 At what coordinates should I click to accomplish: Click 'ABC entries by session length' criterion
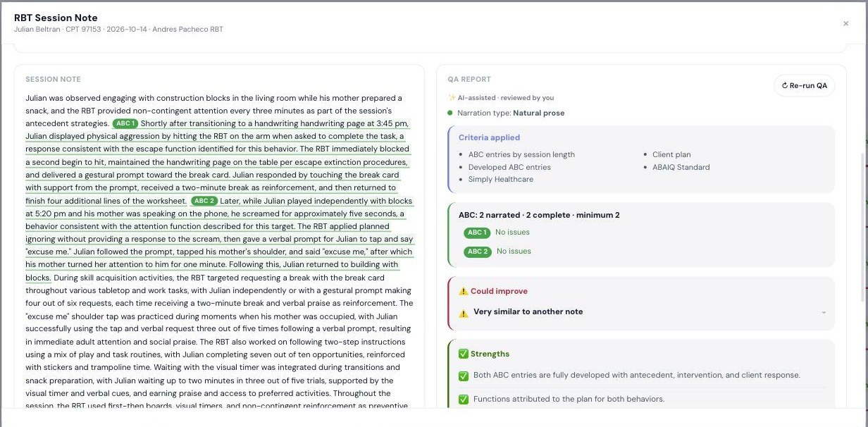521,154
